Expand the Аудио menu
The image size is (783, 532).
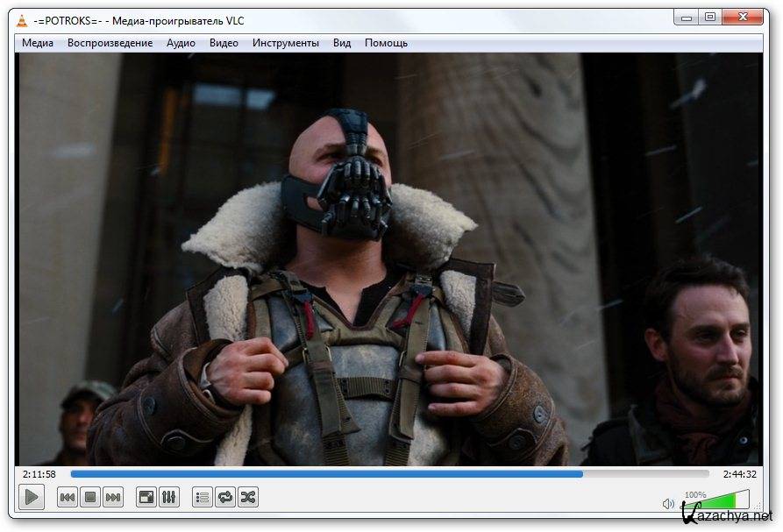(x=181, y=43)
